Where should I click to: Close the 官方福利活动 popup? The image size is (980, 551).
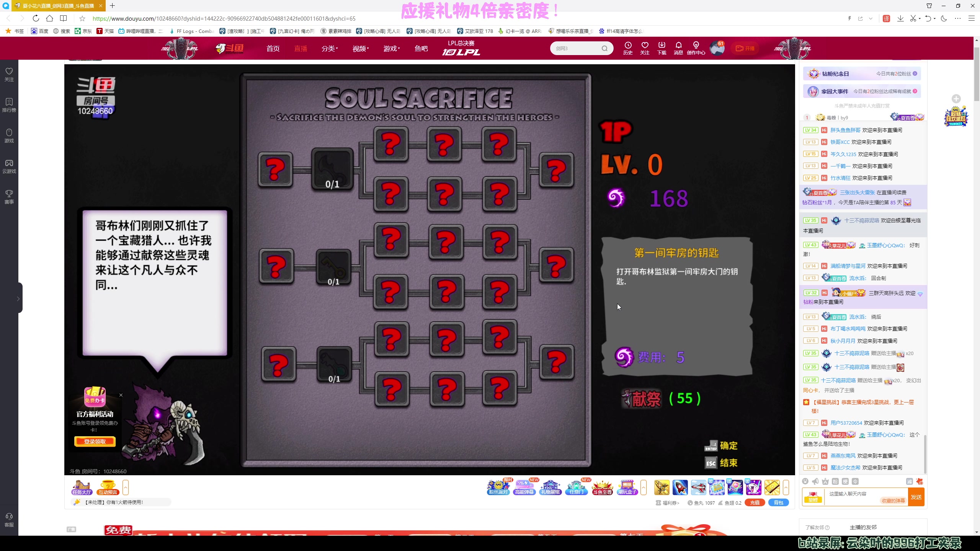coord(121,395)
